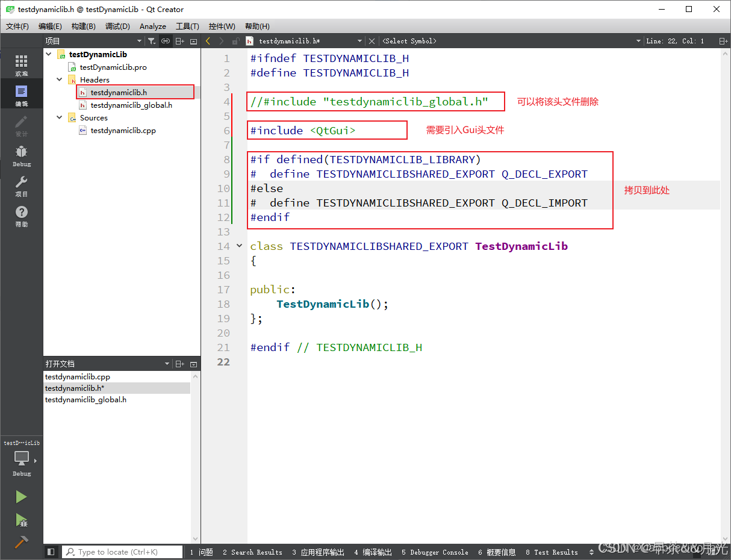Open the project view type dropdown (项目)
The height and width of the screenshot is (560, 731).
pyautogui.click(x=93, y=41)
